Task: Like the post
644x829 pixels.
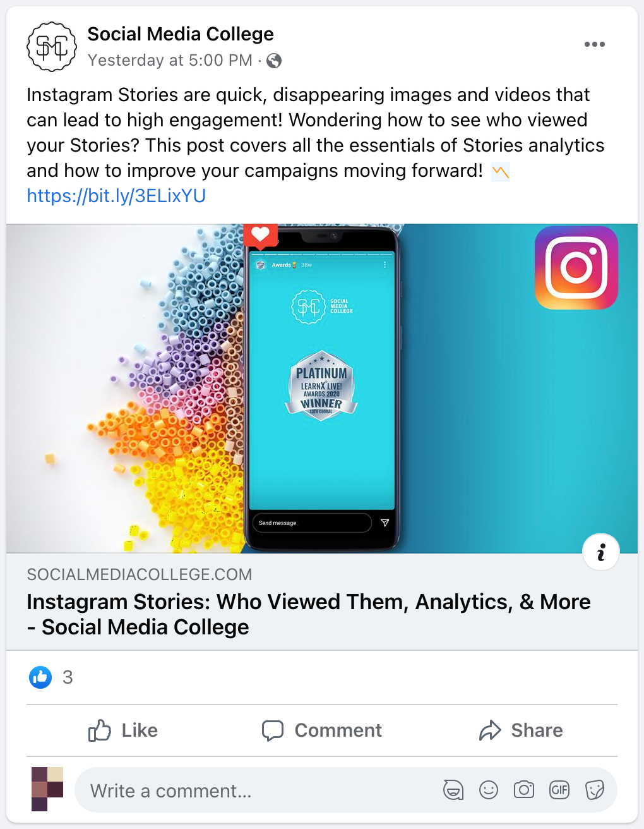Action: tap(123, 730)
